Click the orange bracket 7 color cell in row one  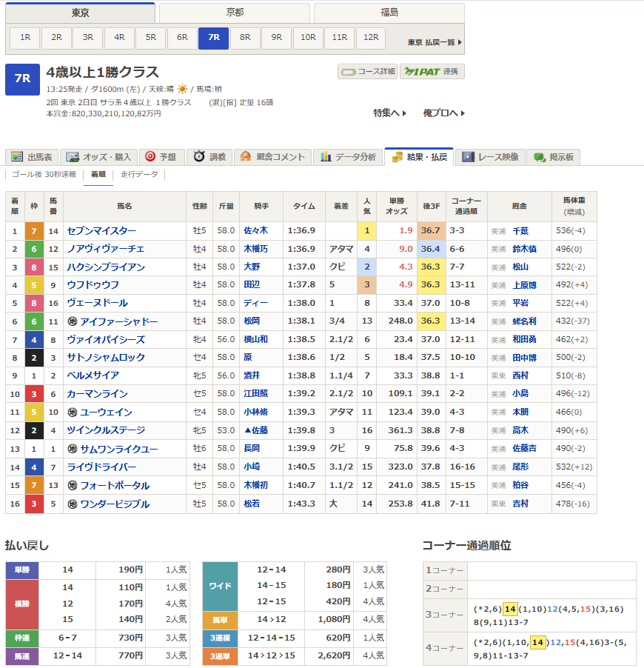(33, 231)
